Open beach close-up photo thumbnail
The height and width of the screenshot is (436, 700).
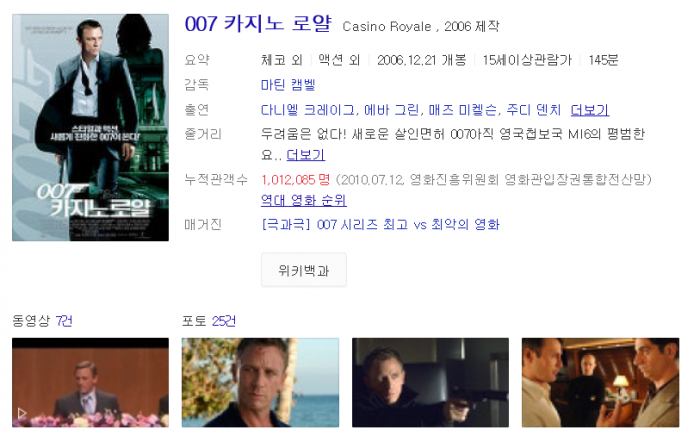pyautogui.click(x=260, y=382)
